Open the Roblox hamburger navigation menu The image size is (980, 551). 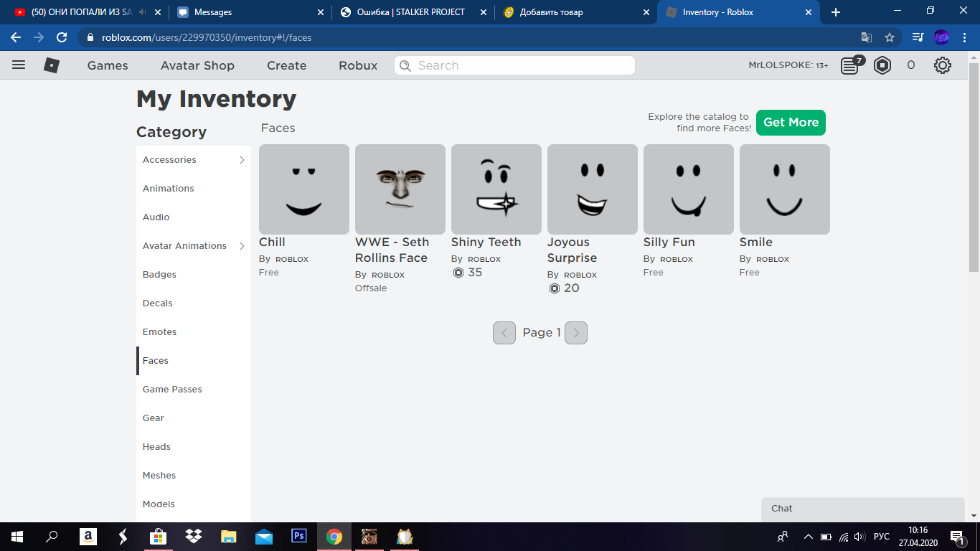(19, 65)
